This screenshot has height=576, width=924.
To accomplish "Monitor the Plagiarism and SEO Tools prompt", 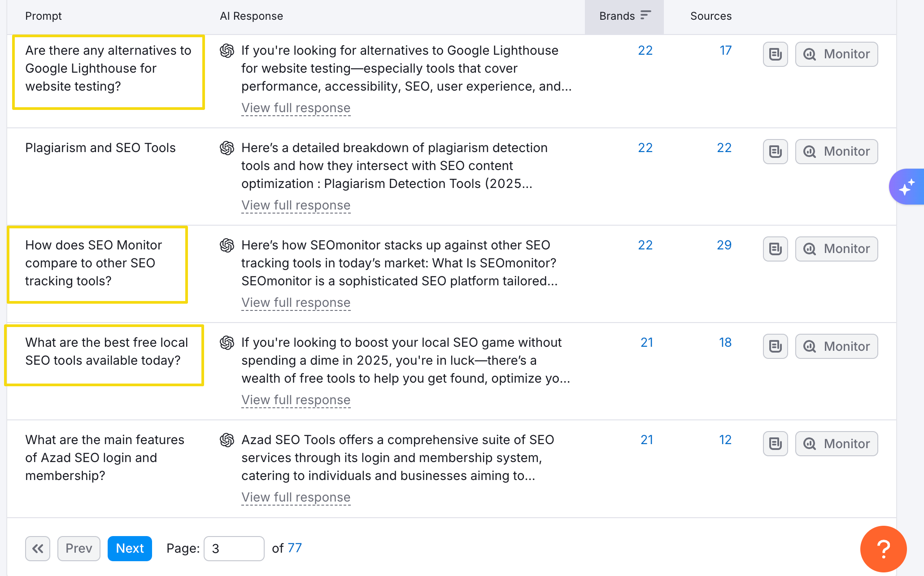I will [836, 152].
